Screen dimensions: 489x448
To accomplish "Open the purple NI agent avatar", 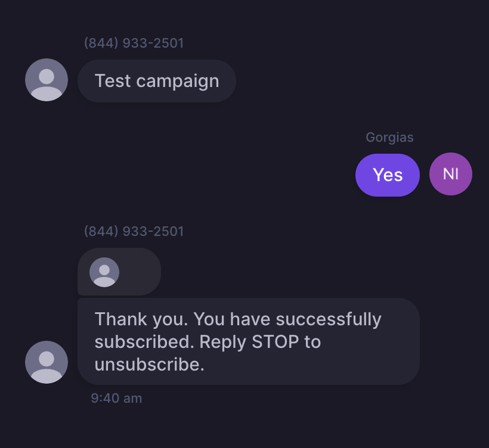I will tap(451, 174).
